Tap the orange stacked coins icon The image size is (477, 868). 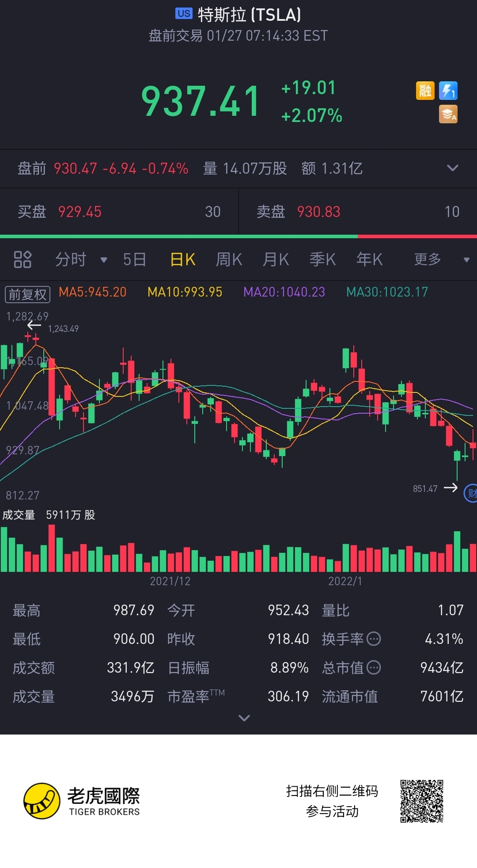(448, 114)
